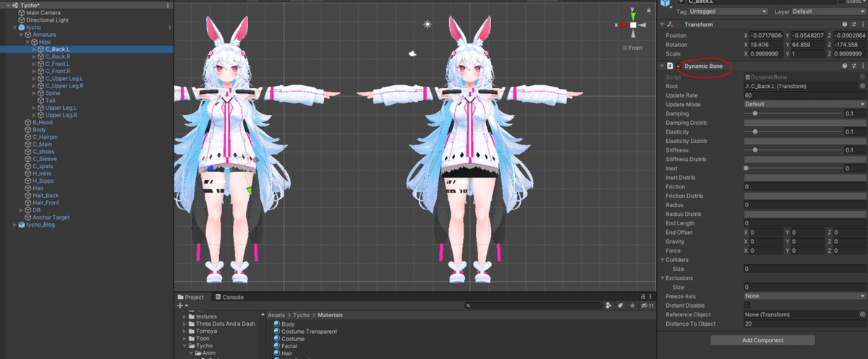Expand the textures folder in Project
Image resolution: width=868 pixels, height=359 pixels.
(185, 316)
